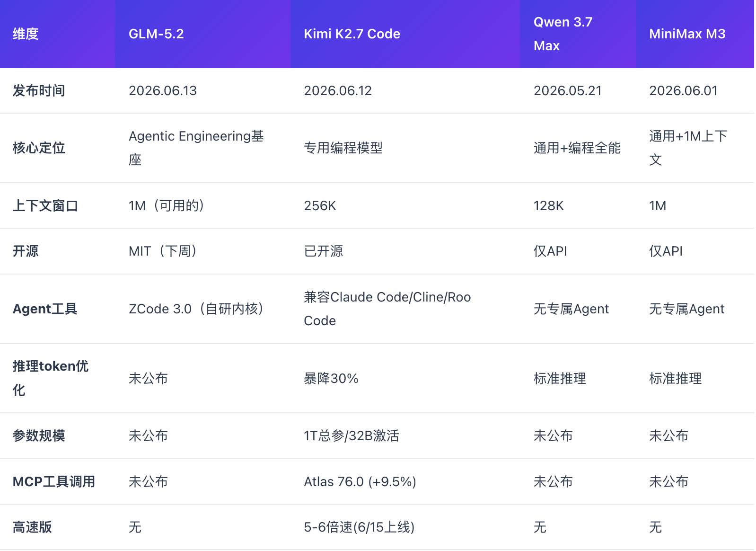Click the 参数规模 row label

[x=39, y=436]
